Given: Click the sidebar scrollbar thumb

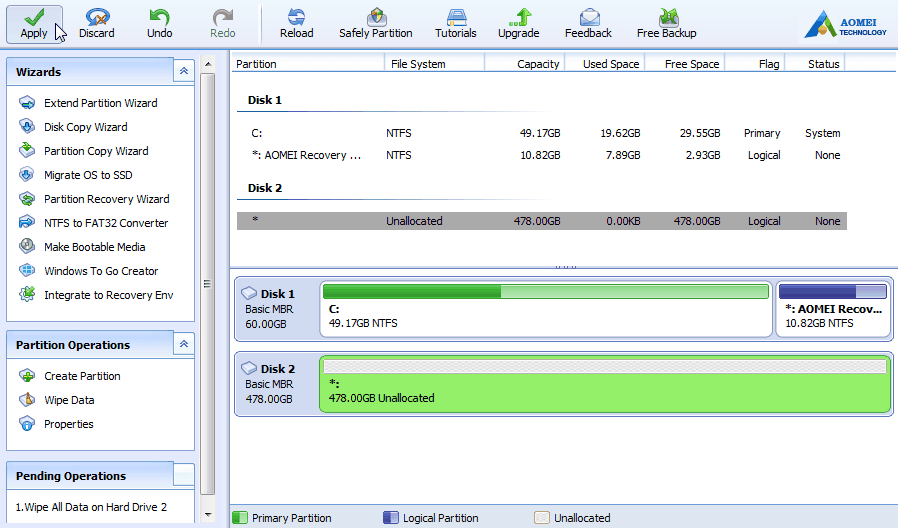Looking at the screenshot, I should [207, 283].
